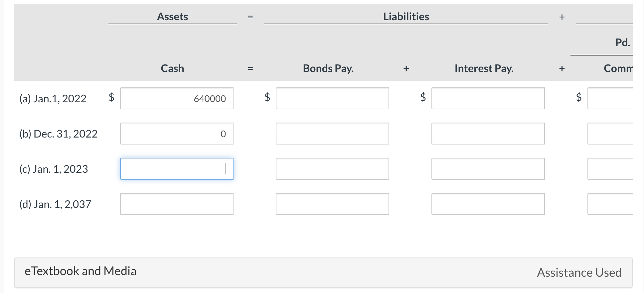Click the Liabilities column header
This screenshot has height=293, width=644.
click(406, 16)
